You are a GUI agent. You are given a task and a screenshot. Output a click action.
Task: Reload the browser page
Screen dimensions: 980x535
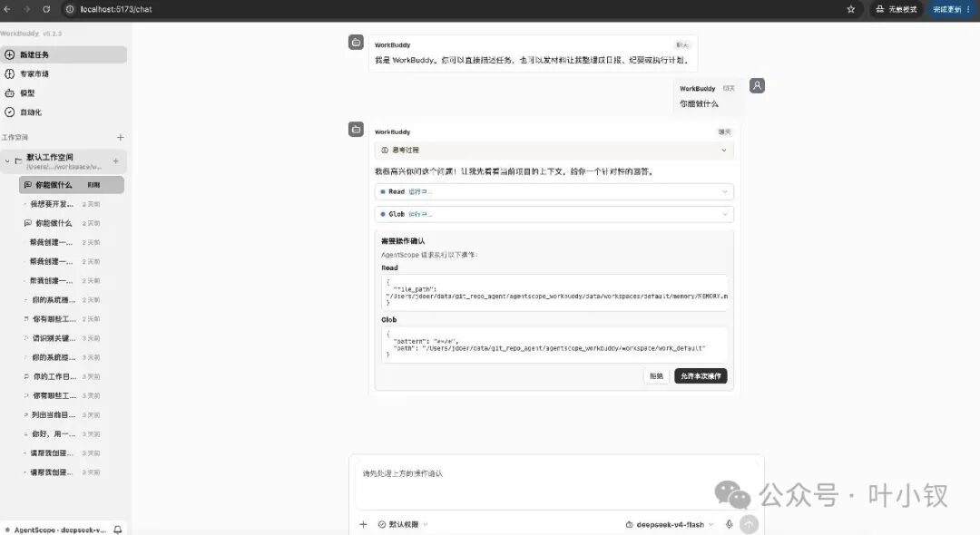coord(46,9)
